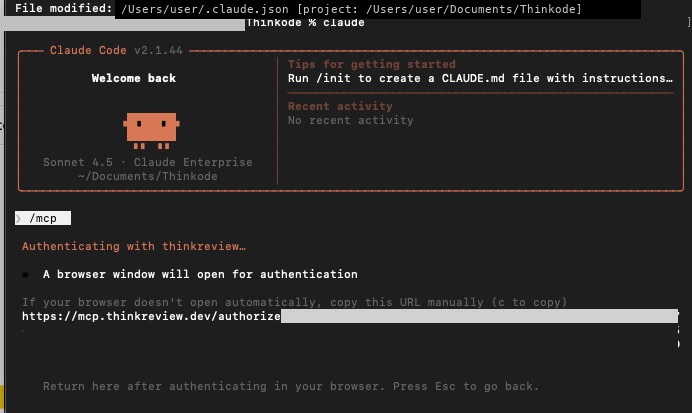Click the '~/Documents/Thinkode' working directory path

(148, 176)
